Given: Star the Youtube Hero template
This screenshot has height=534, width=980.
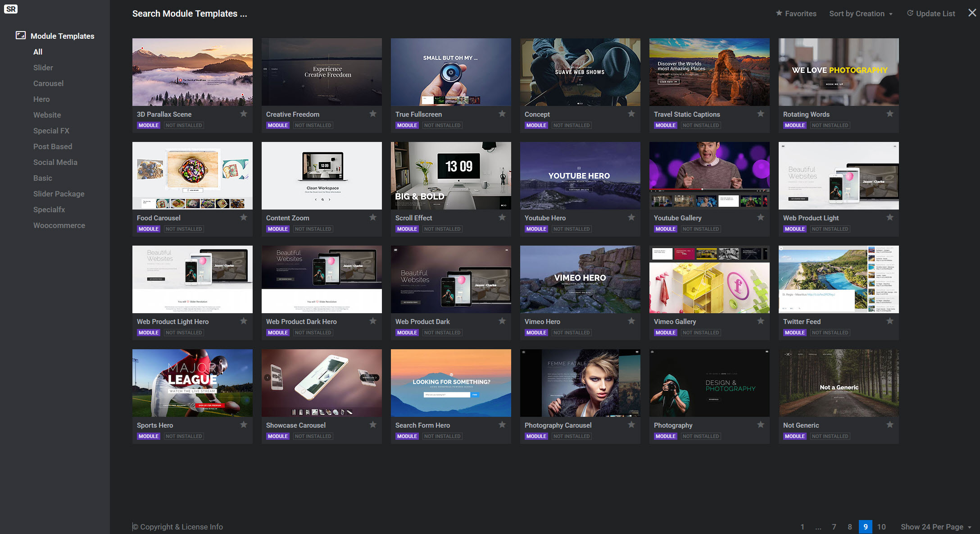Looking at the screenshot, I should [x=631, y=217].
